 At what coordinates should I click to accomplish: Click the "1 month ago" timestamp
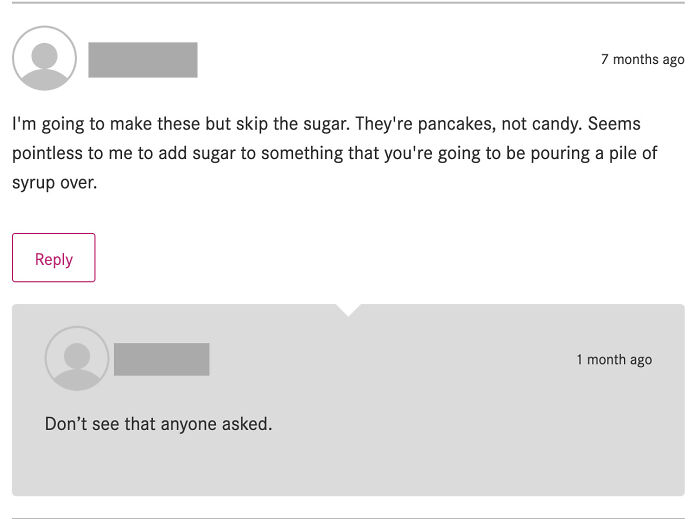click(x=613, y=360)
